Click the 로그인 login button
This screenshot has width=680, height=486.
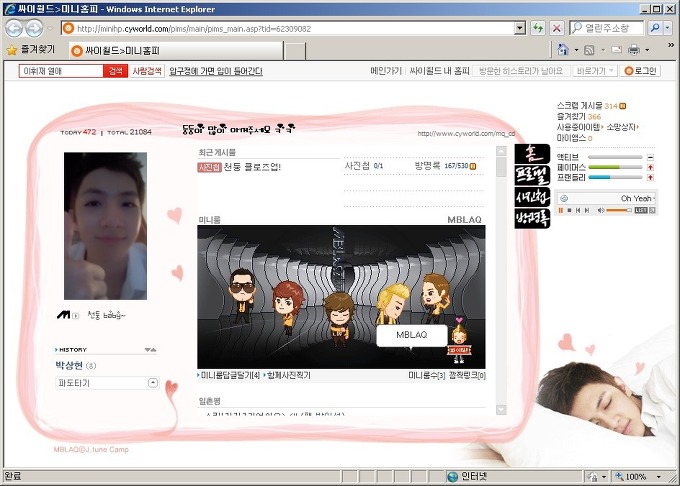(641, 71)
